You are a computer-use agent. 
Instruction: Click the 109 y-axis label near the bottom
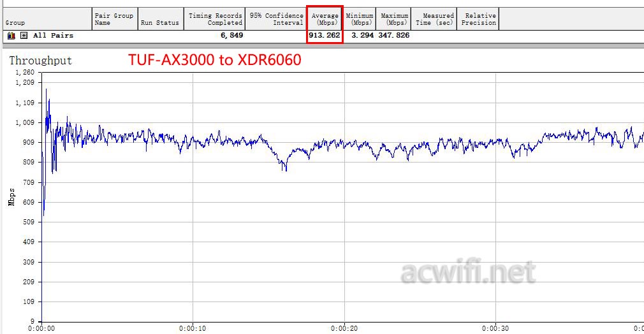click(x=28, y=302)
